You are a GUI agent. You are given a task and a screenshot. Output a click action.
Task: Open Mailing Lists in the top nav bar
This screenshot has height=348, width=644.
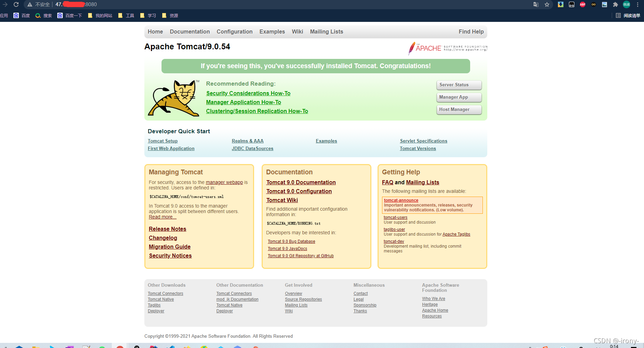(326, 32)
